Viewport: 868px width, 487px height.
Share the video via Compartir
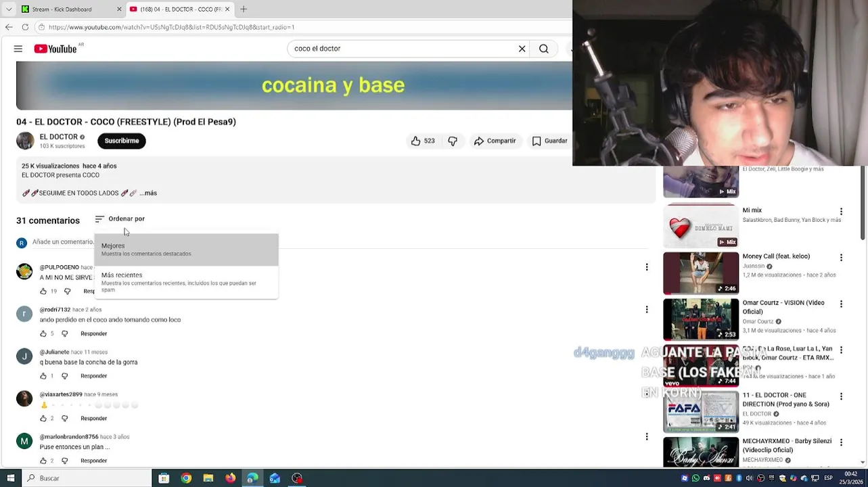495,141
